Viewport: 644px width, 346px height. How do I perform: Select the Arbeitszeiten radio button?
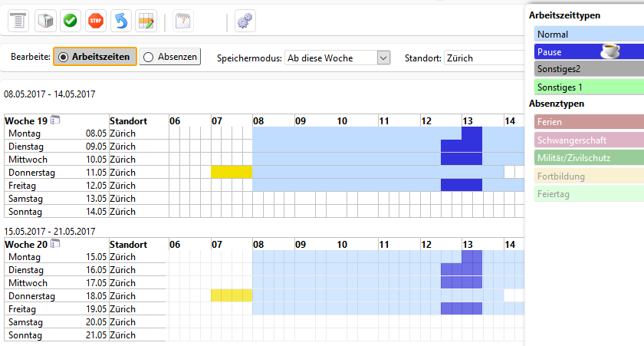coord(95,57)
